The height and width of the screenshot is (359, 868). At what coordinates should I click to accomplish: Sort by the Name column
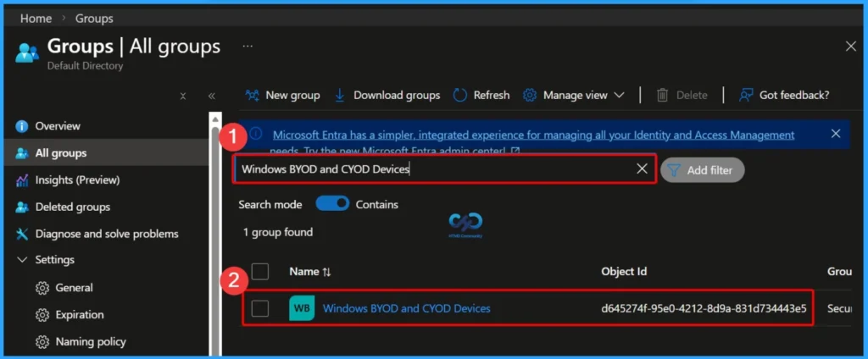[310, 272]
